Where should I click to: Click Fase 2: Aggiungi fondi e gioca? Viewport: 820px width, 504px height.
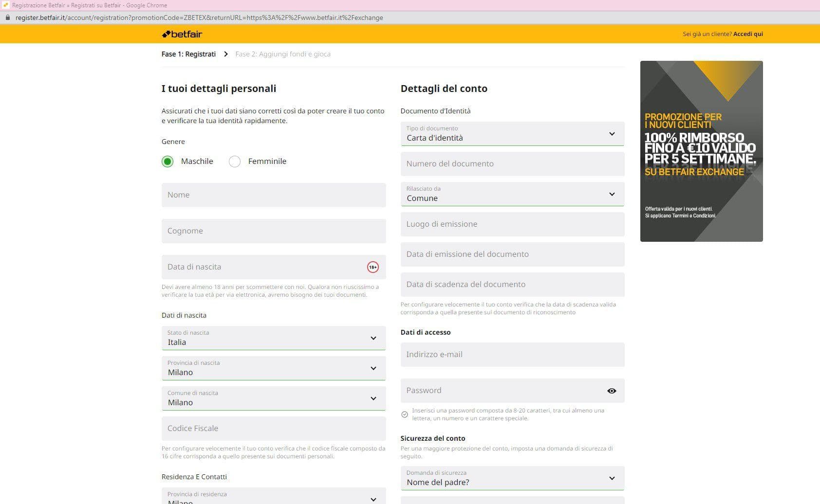(x=282, y=54)
